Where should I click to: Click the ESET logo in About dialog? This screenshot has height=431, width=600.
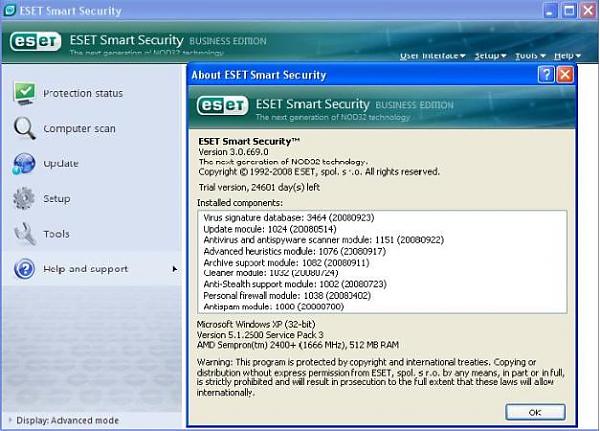tap(222, 105)
